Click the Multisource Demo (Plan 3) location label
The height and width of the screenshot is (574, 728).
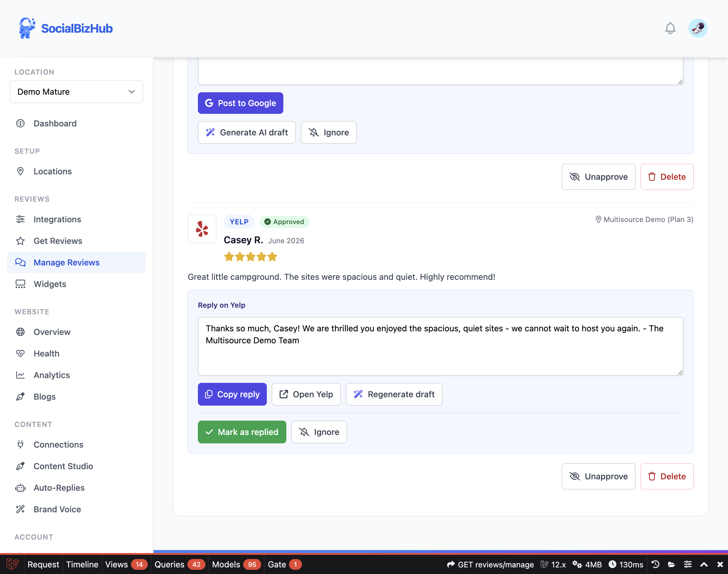[x=644, y=220]
